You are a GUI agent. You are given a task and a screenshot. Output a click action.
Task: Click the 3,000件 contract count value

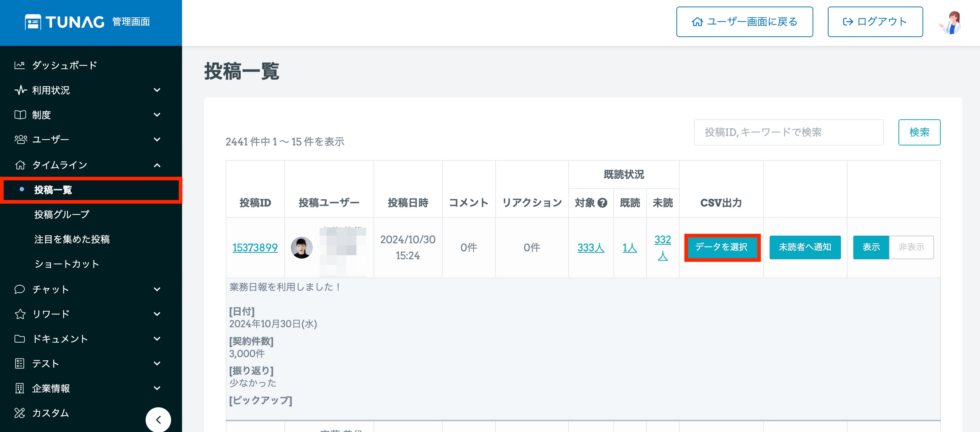(247, 354)
